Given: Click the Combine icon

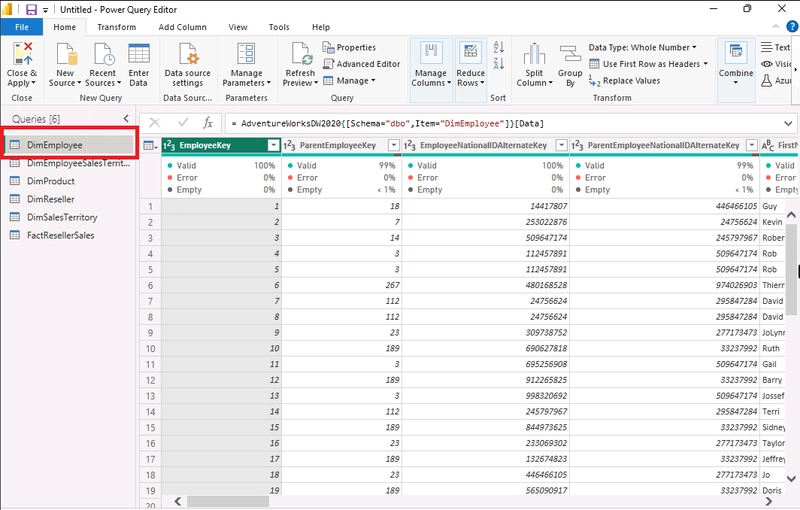Looking at the screenshot, I should point(736,52).
